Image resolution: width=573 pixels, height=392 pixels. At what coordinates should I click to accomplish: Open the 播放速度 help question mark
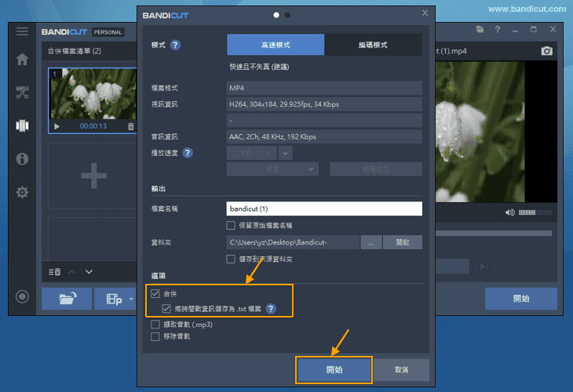pyautogui.click(x=188, y=153)
